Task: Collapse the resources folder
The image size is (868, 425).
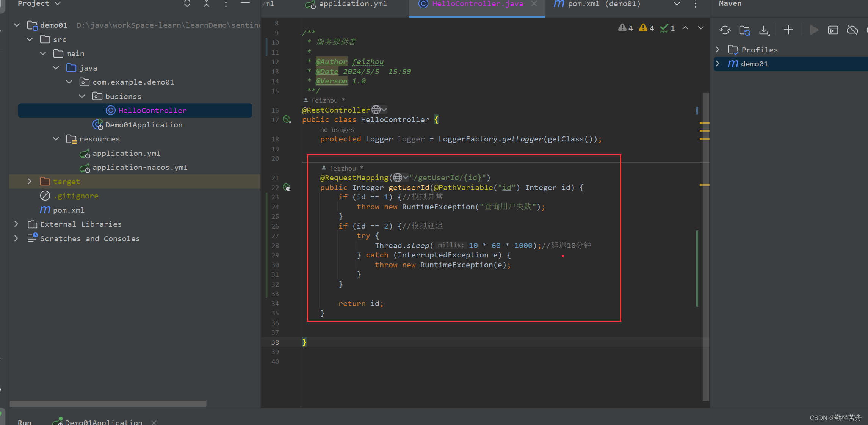Action: pyautogui.click(x=56, y=139)
